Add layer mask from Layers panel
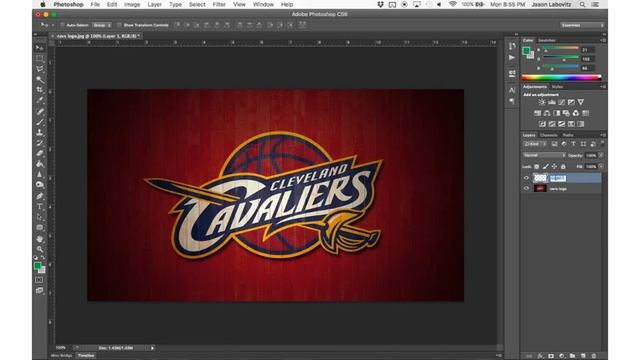This screenshot has height=360, width=640. coord(551,356)
